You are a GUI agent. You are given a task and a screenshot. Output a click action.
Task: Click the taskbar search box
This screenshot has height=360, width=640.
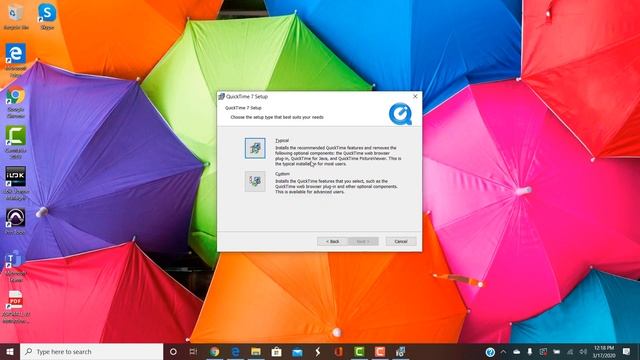pos(91,351)
